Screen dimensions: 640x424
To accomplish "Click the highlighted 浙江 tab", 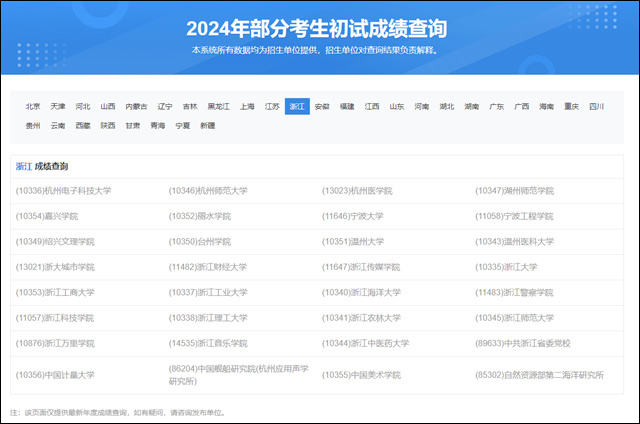I will (297, 107).
